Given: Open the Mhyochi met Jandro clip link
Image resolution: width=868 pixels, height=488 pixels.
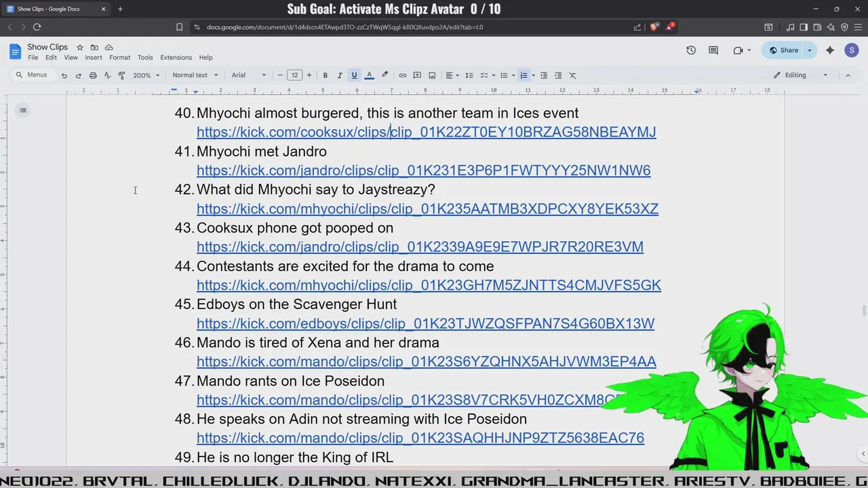Looking at the screenshot, I should [x=424, y=170].
